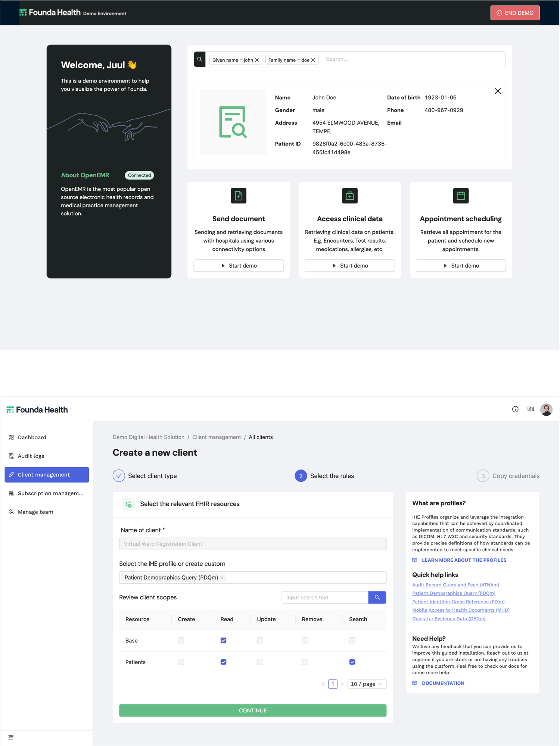The image size is (560, 746).
Task: Click the Audit logs sidebar icon
Action: (x=11, y=456)
